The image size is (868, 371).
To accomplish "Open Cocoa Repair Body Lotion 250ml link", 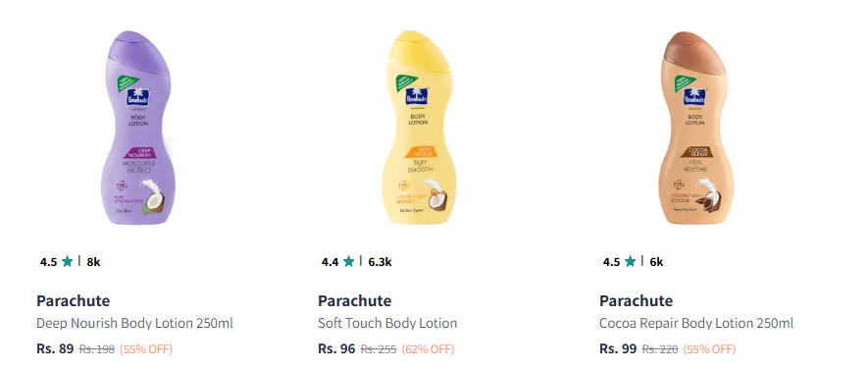I will tap(696, 323).
